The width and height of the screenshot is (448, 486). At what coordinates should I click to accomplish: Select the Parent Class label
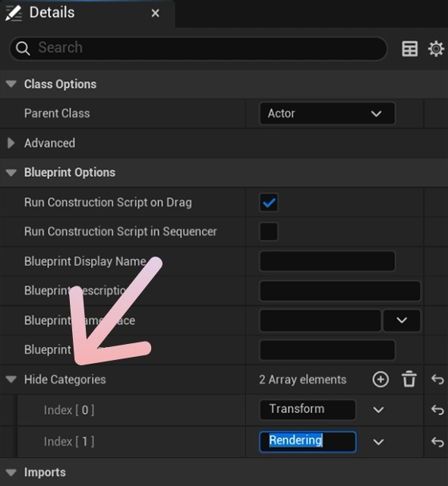click(x=57, y=113)
